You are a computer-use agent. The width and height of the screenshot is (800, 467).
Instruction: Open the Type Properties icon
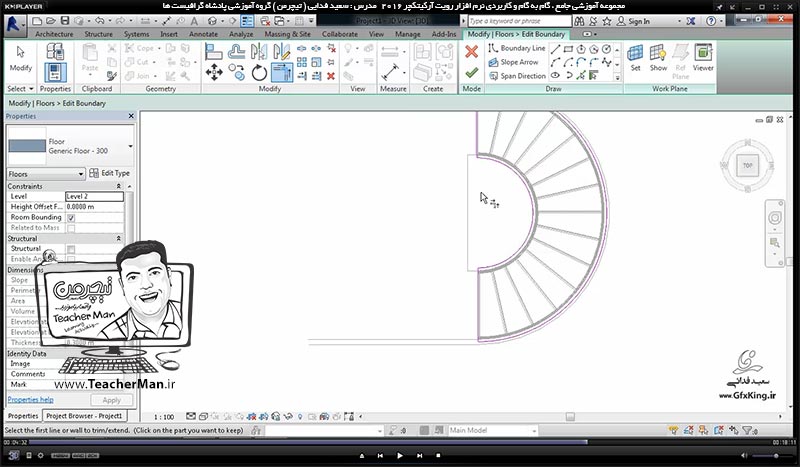[x=55, y=52]
